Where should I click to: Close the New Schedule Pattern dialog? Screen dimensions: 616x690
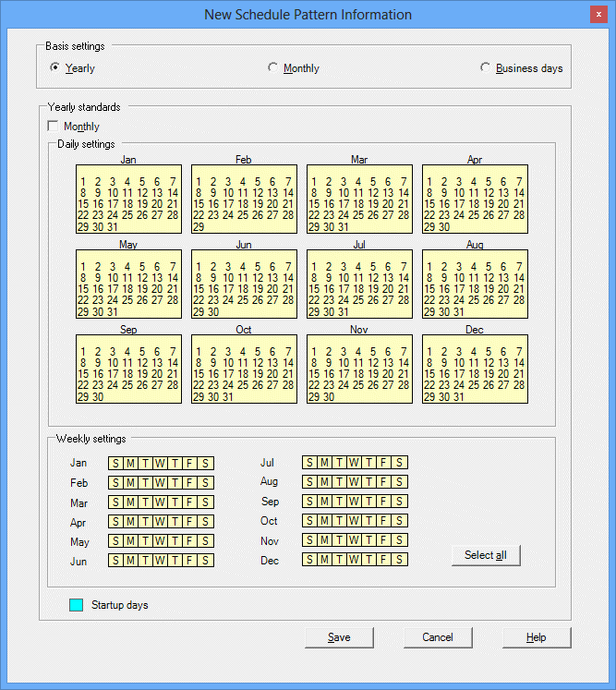coord(598,15)
